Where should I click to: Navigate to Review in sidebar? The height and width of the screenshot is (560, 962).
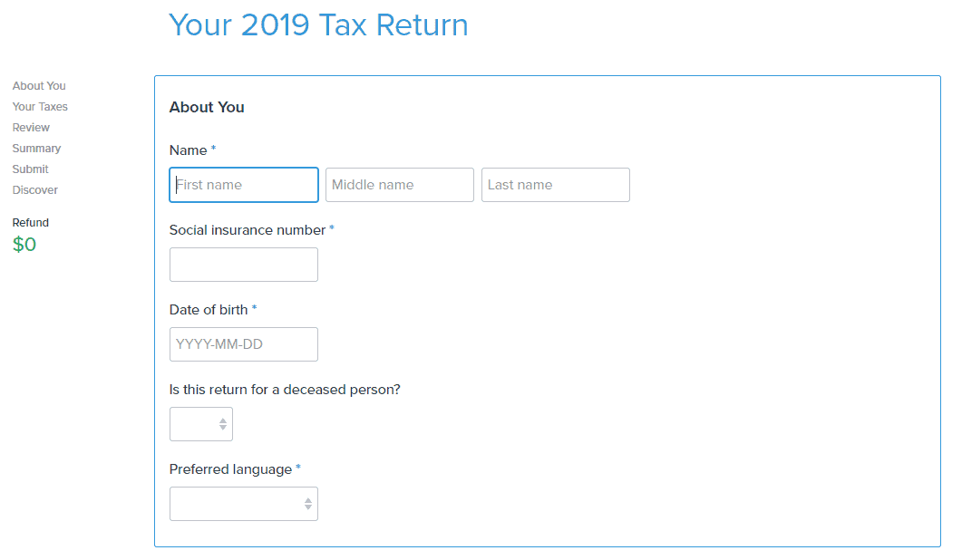[x=31, y=128]
